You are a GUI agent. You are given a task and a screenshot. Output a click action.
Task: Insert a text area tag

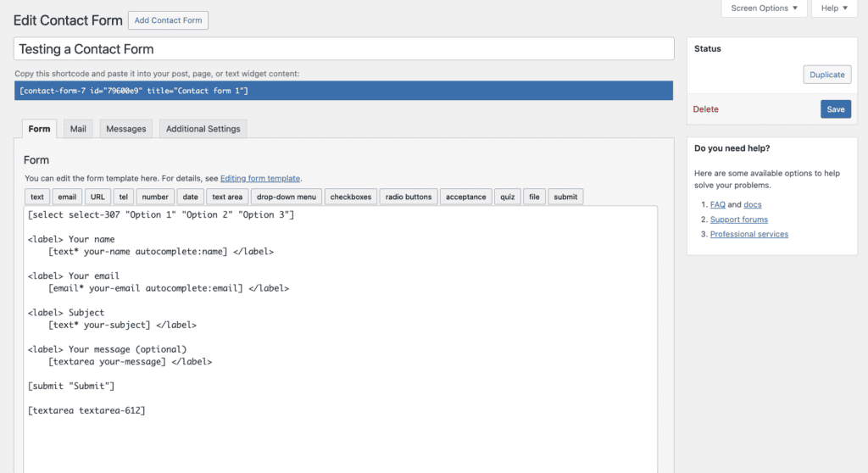click(227, 197)
